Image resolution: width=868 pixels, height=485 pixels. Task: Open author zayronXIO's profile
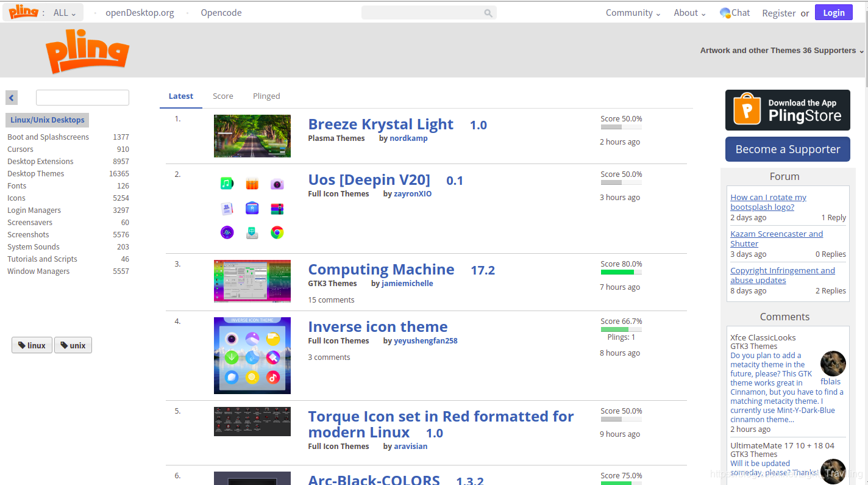coord(413,194)
